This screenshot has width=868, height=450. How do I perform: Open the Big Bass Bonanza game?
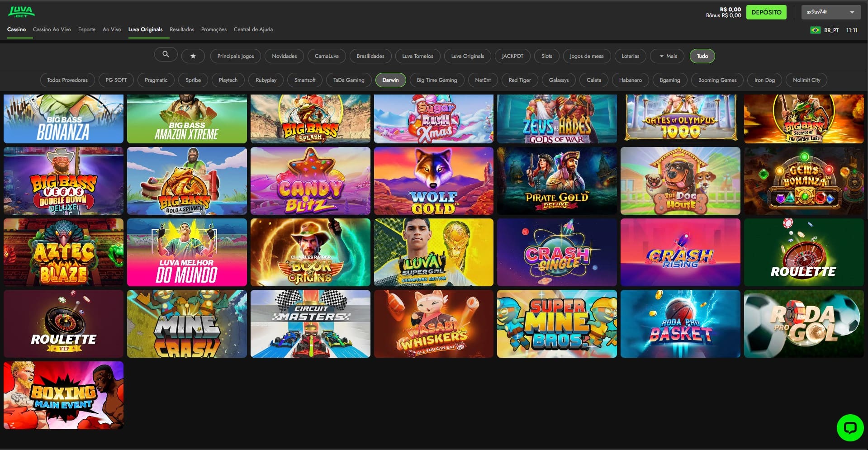(x=63, y=119)
